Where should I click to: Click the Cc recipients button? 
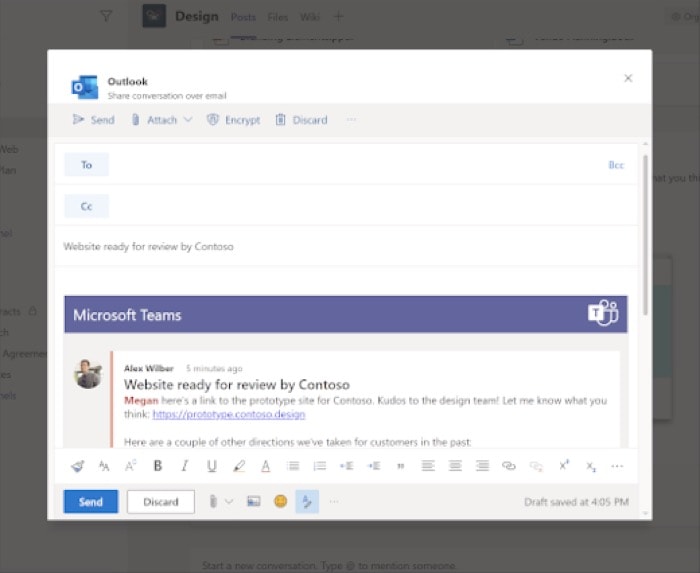86,206
